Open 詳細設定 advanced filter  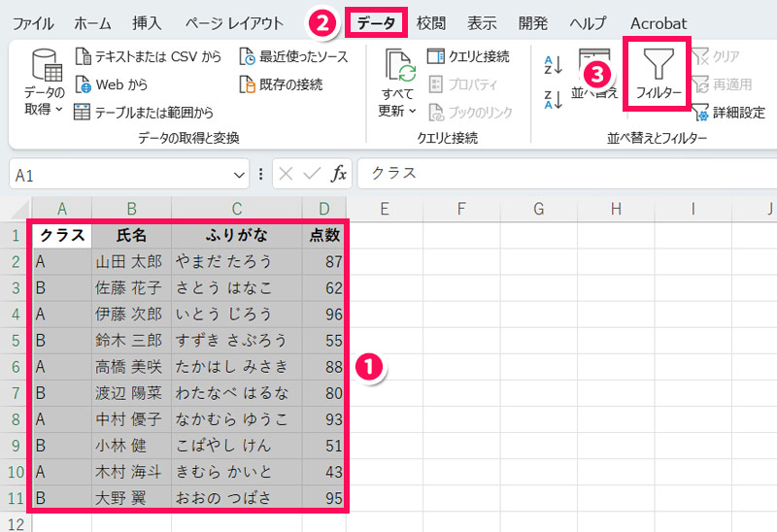click(728, 113)
